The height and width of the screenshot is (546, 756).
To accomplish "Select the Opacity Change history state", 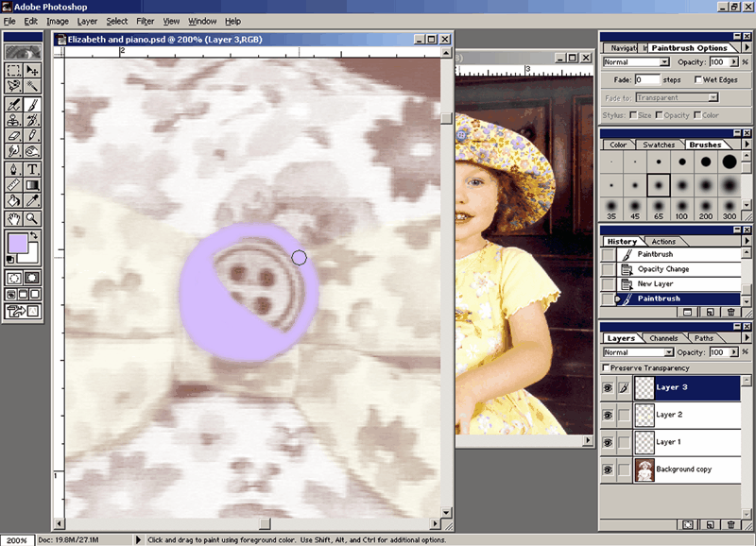I will (663, 269).
